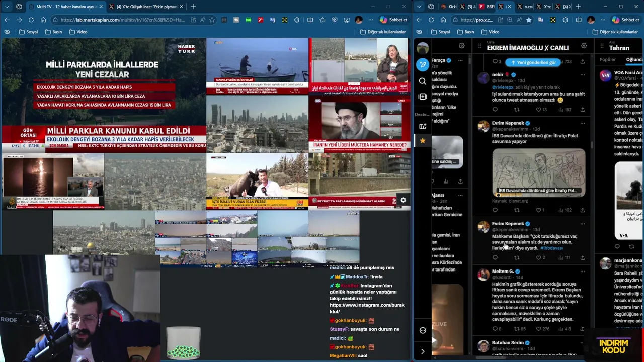This screenshot has width=644, height=362.
Task: Toggle favorite star in left browser address bar
Action: point(212,20)
